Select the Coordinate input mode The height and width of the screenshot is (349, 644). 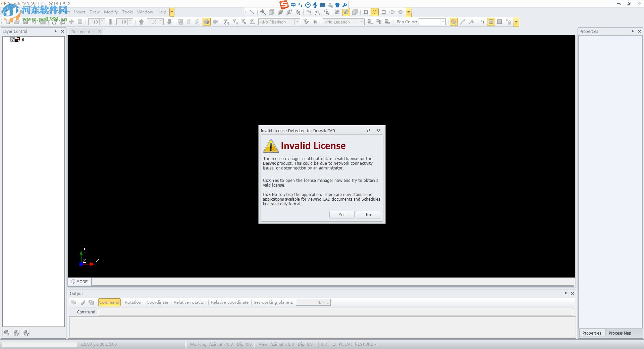pos(157,302)
